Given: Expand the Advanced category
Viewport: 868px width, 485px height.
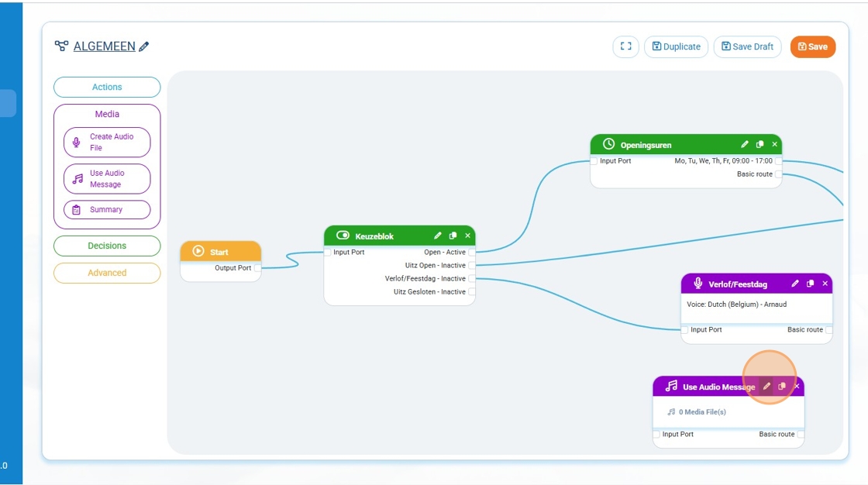Looking at the screenshot, I should [107, 273].
